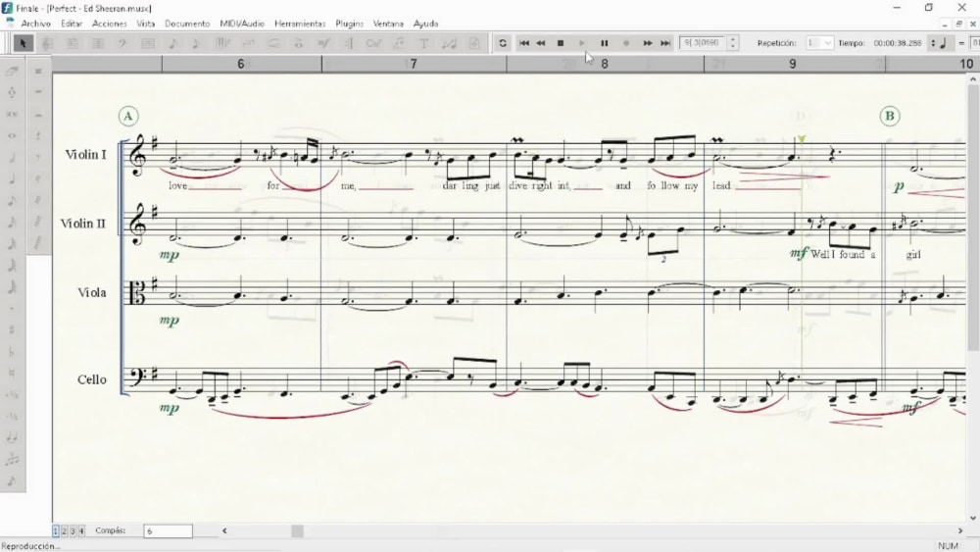Open the Repetición dropdown

click(819, 43)
